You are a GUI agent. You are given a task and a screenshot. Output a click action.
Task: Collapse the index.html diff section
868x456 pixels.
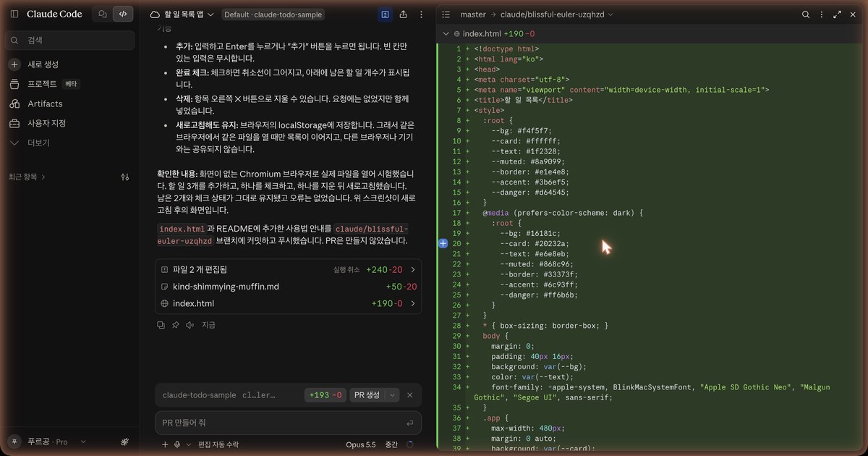pyautogui.click(x=446, y=33)
